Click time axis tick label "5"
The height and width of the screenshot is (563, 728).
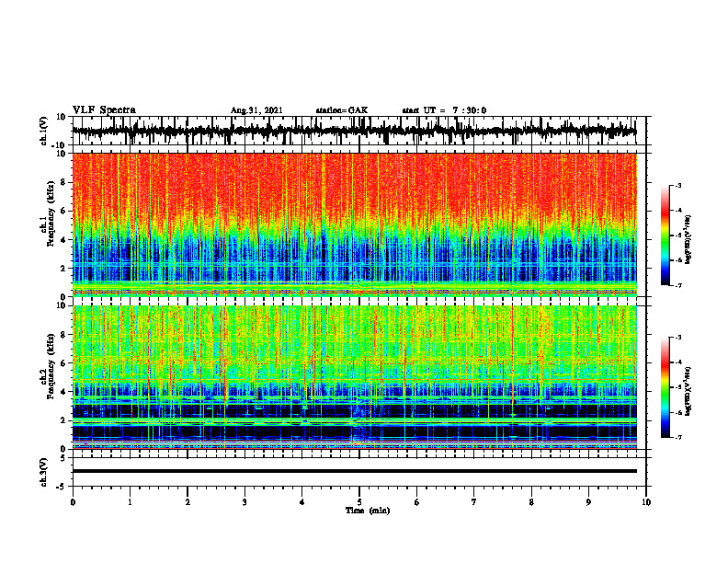click(359, 502)
